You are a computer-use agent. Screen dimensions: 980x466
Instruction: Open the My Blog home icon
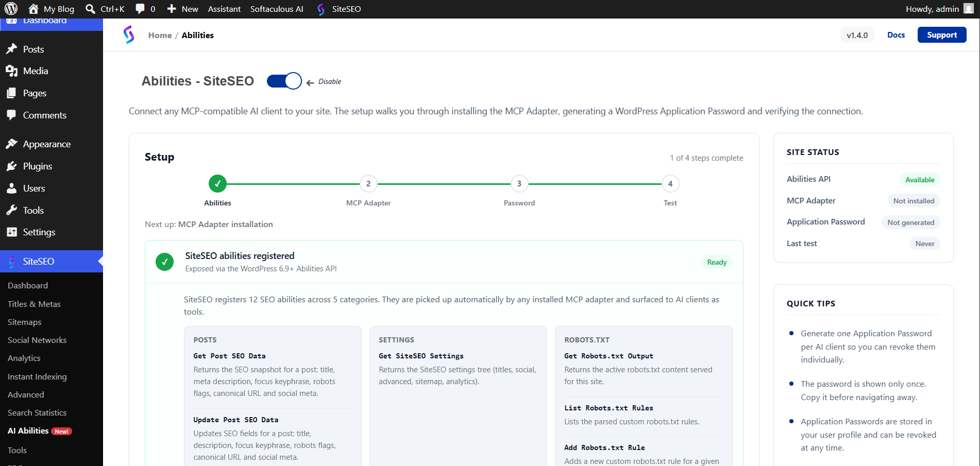[33, 9]
